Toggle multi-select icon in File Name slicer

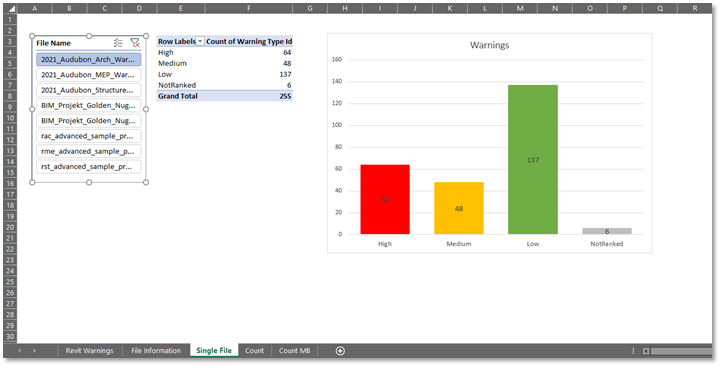coord(118,43)
